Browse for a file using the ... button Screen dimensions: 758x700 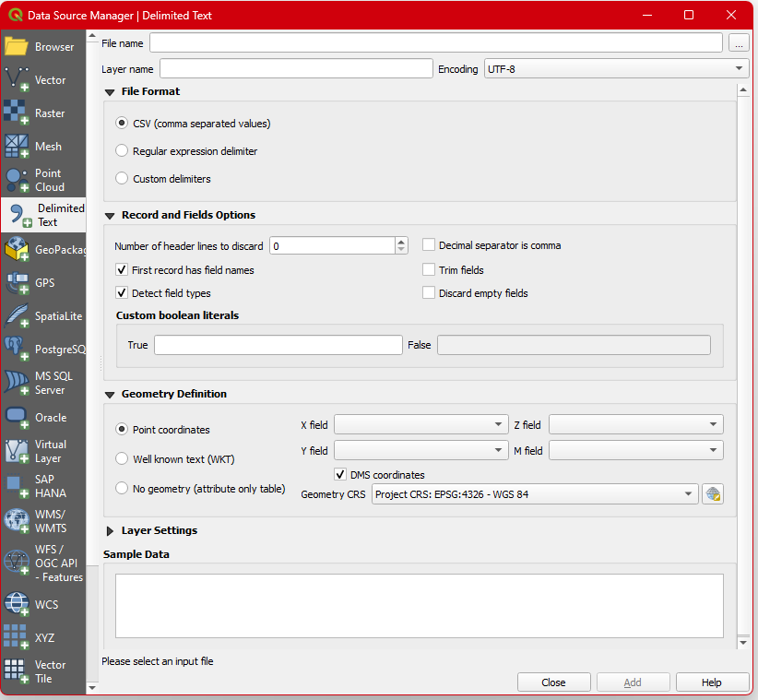[x=738, y=43]
